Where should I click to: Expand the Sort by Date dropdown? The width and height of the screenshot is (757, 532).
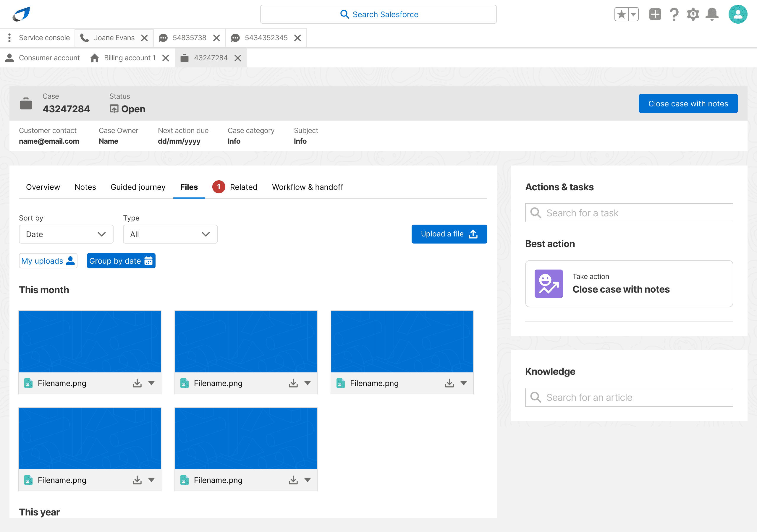[x=66, y=234]
